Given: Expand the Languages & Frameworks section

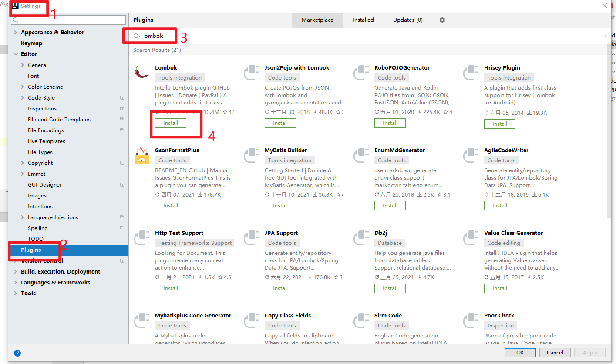Looking at the screenshot, I should point(16,283).
